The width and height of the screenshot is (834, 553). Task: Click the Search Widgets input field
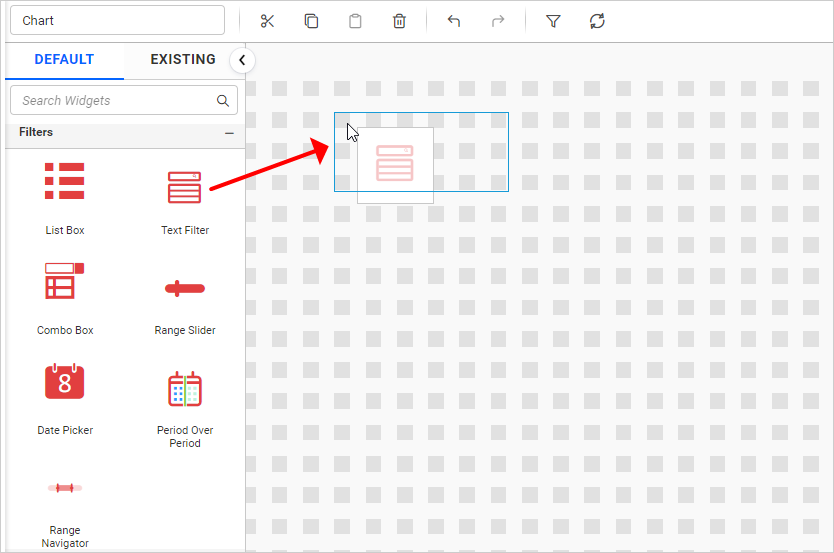click(115, 101)
